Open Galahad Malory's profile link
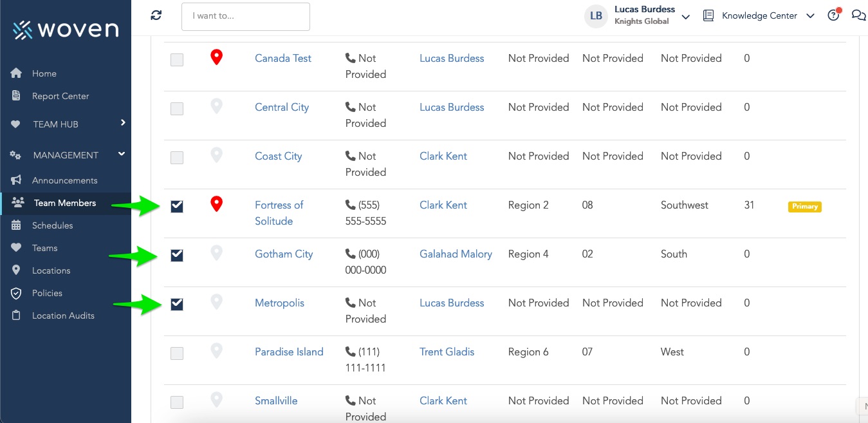The image size is (868, 423). [456, 254]
